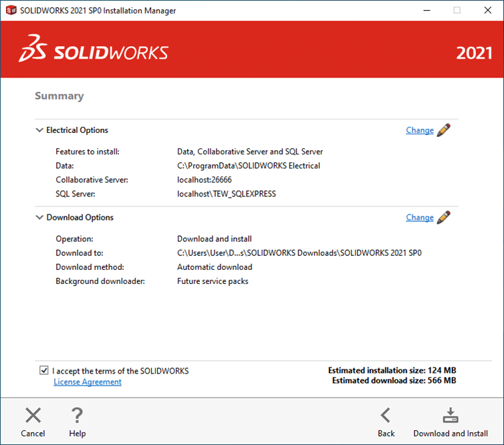
Task: Click the Cancel X icon
Action: [x=33, y=415]
